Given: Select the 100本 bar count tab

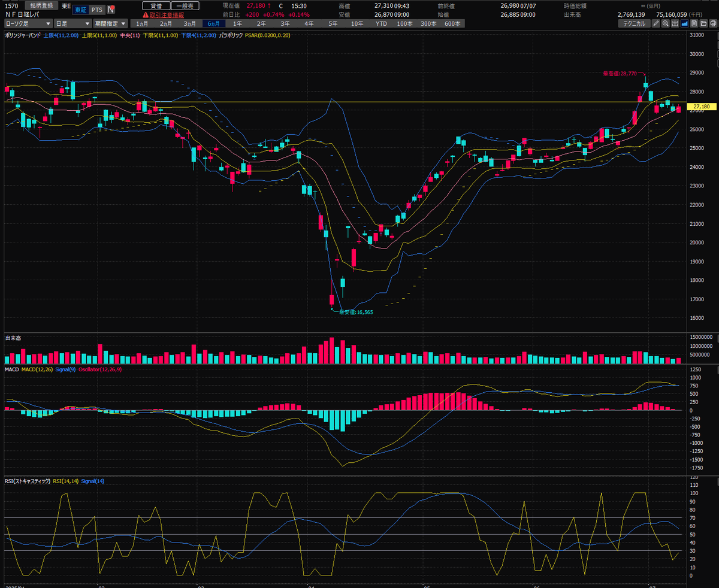Looking at the screenshot, I should (404, 23).
